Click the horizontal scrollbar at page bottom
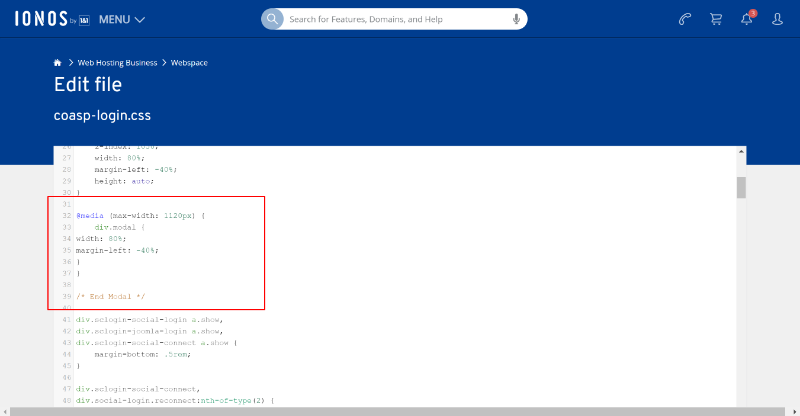Image resolution: width=800 pixels, height=416 pixels. coord(397,411)
